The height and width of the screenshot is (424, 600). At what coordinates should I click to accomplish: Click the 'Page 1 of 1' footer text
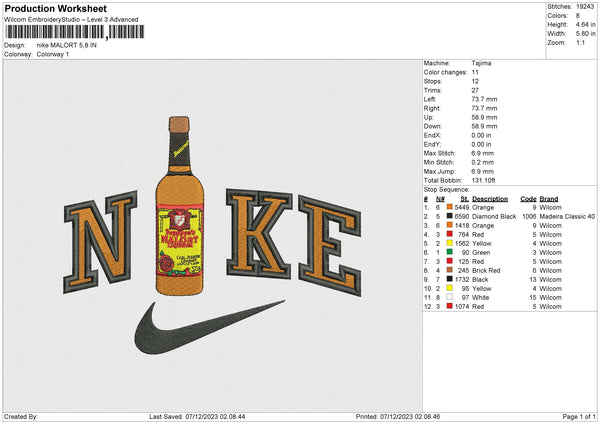tap(579, 416)
